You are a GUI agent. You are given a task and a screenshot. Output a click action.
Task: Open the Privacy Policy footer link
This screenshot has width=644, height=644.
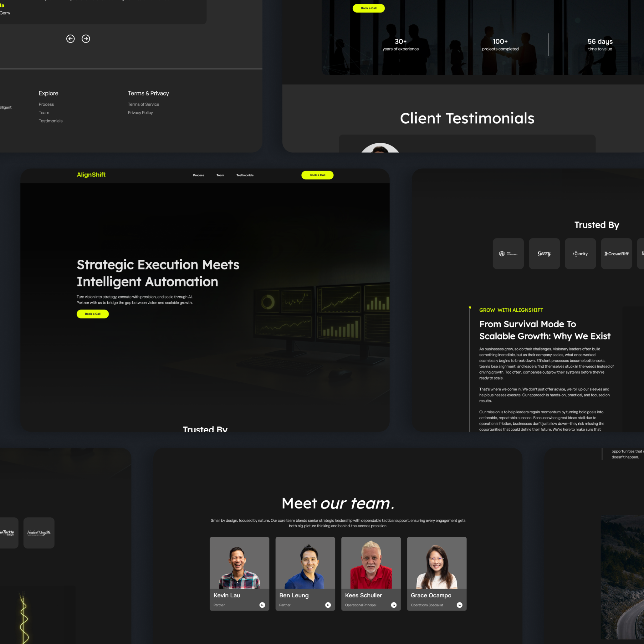pyautogui.click(x=140, y=113)
